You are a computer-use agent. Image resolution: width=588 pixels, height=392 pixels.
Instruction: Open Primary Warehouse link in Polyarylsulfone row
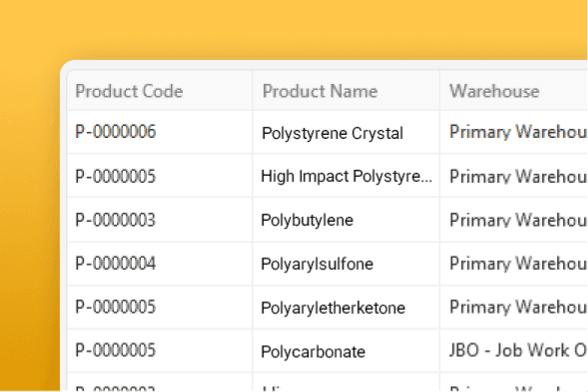point(518,264)
